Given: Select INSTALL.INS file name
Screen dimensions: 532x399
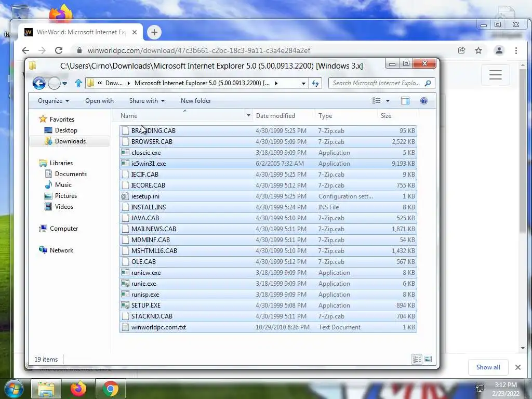Looking at the screenshot, I should click(x=149, y=207).
